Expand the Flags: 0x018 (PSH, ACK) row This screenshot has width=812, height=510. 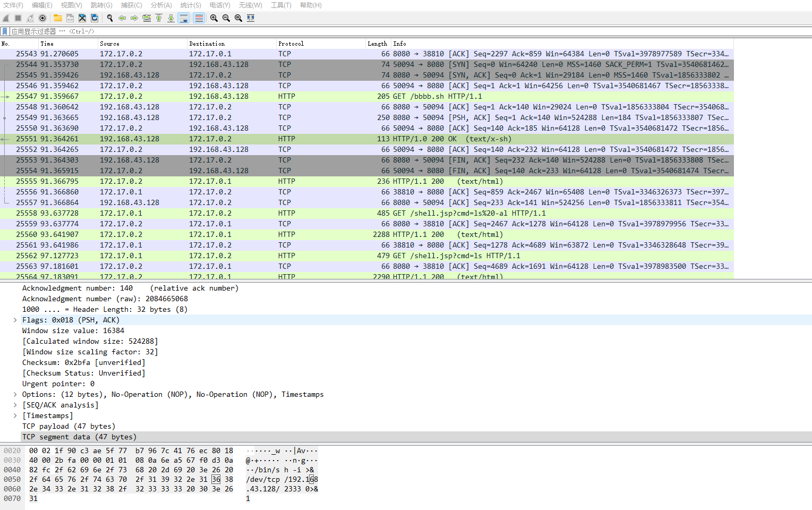15,320
